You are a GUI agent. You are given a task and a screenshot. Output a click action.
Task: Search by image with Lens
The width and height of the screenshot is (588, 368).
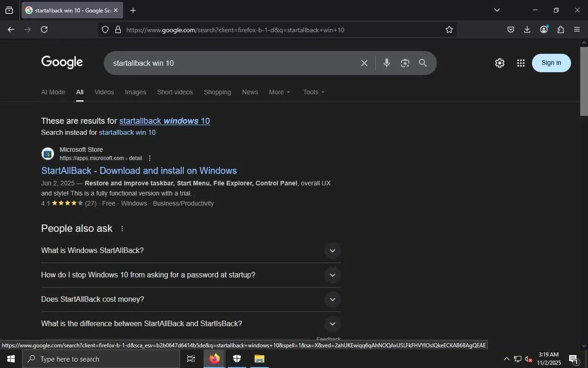pos(405,63)
